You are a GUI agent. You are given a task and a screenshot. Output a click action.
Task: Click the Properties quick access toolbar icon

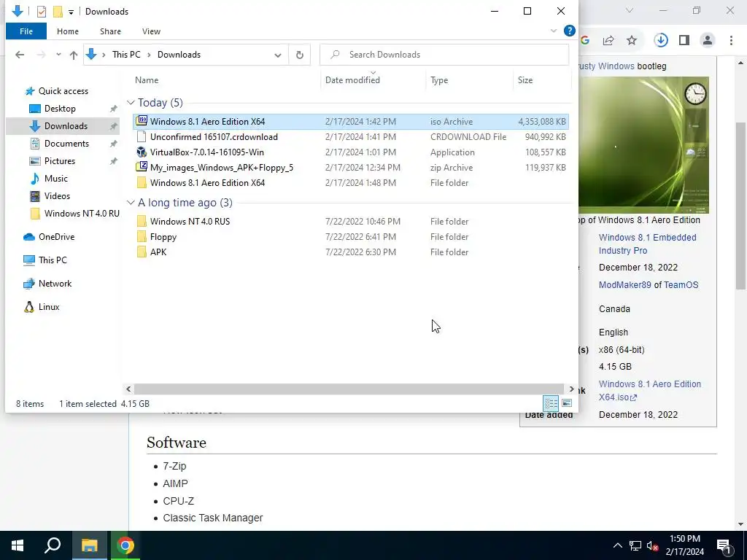(x=42, y=12)
